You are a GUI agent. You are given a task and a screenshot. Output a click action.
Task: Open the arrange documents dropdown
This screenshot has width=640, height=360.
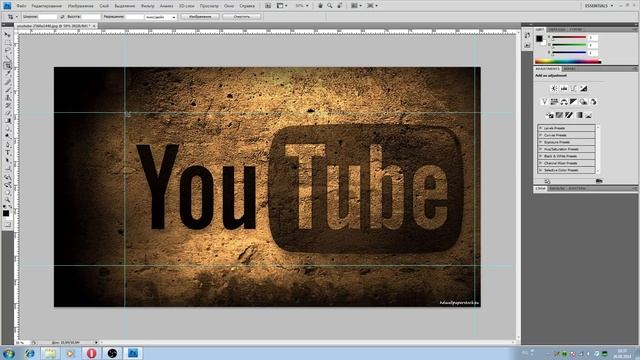pyautogui.click(x=356, y=6)
